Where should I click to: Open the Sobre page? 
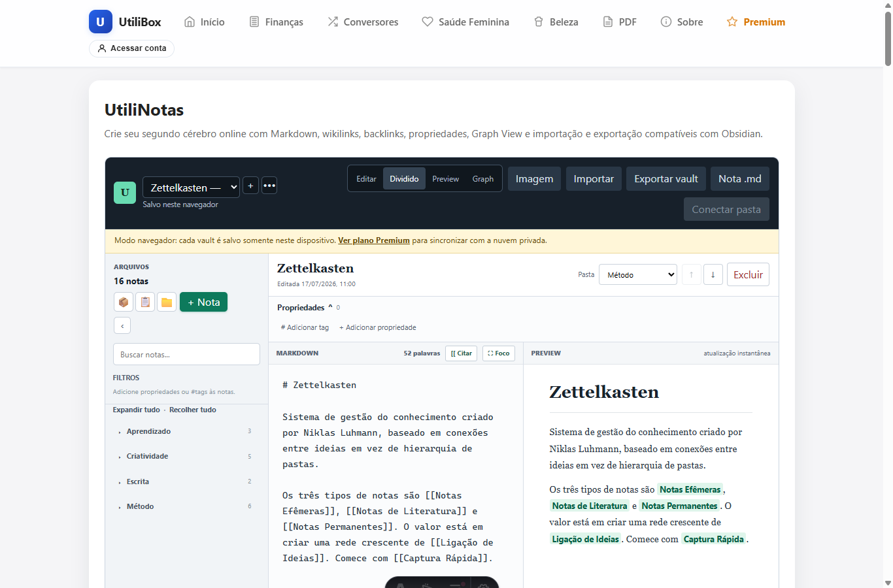[x=682, y=22]
